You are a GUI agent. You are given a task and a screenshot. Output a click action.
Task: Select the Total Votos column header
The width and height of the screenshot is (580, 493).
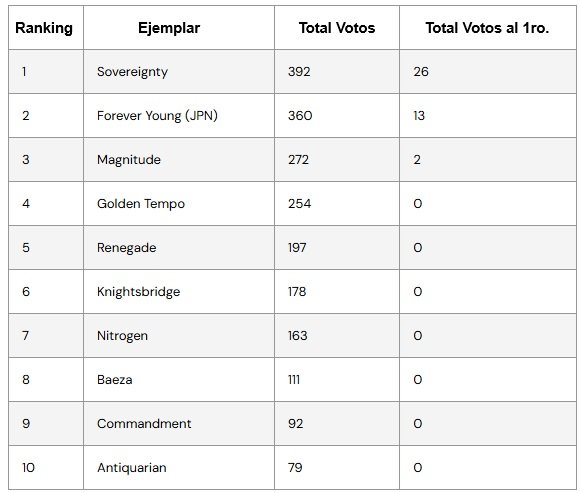click(x=337, y=28)
